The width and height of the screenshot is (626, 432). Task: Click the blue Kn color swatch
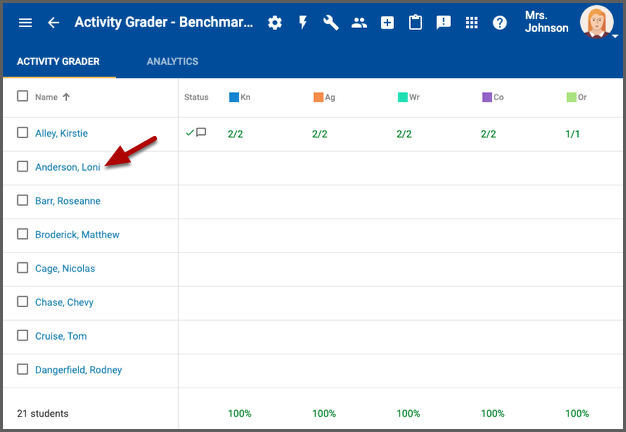pos(234,97)
